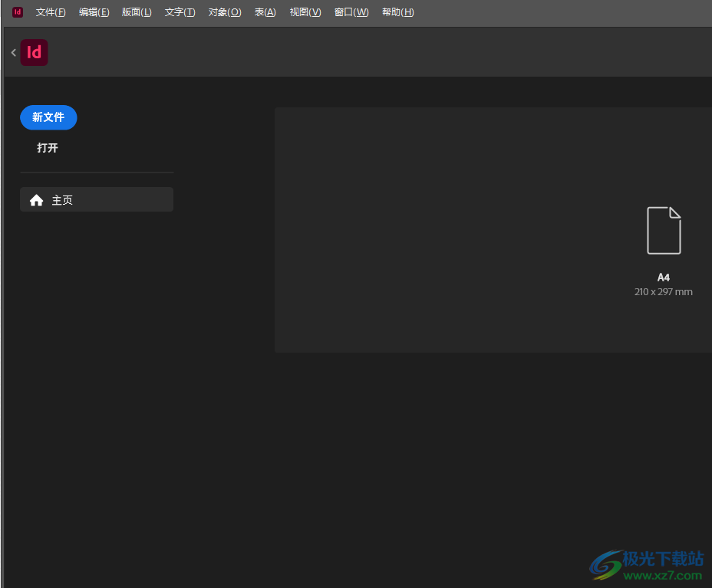Open the 对象(O) menu
The width and height of the screenshot is (712, 588).
pyautogui.click(x=225, y=12)
